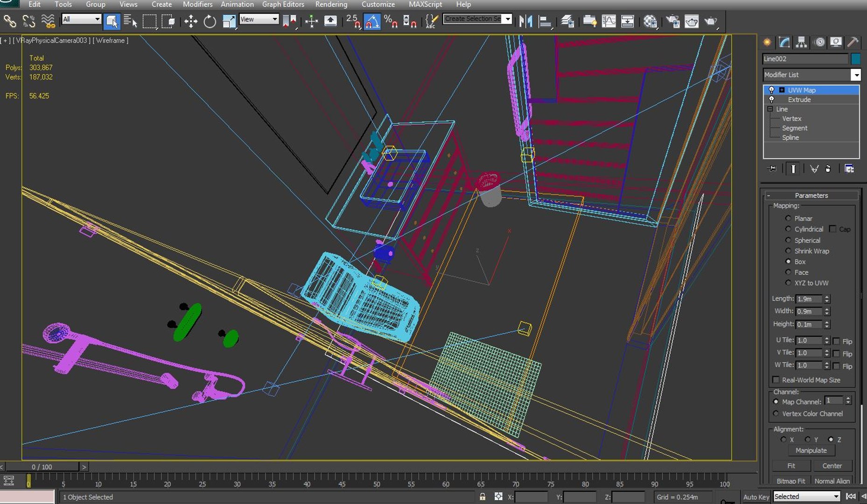Open the Graph Editors menu

point(283,4)
